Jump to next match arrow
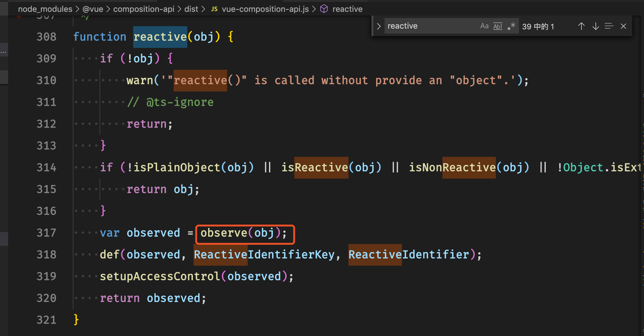Image resolution: width=644 pixels, height=336 pixels. [595, 26]
